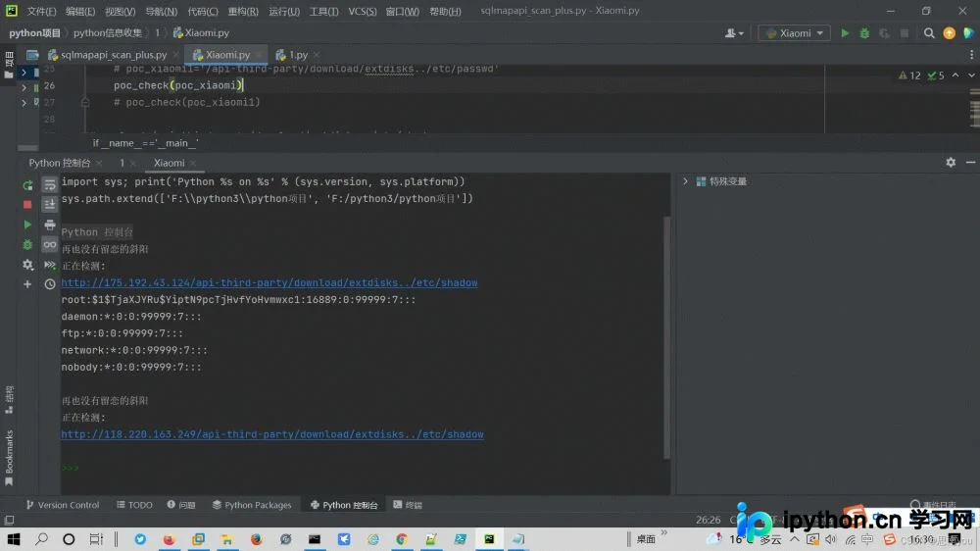This screenshot has width=980, height=551.
Task: Go to previous highlighted error arrow
Action: pos(955,75)
